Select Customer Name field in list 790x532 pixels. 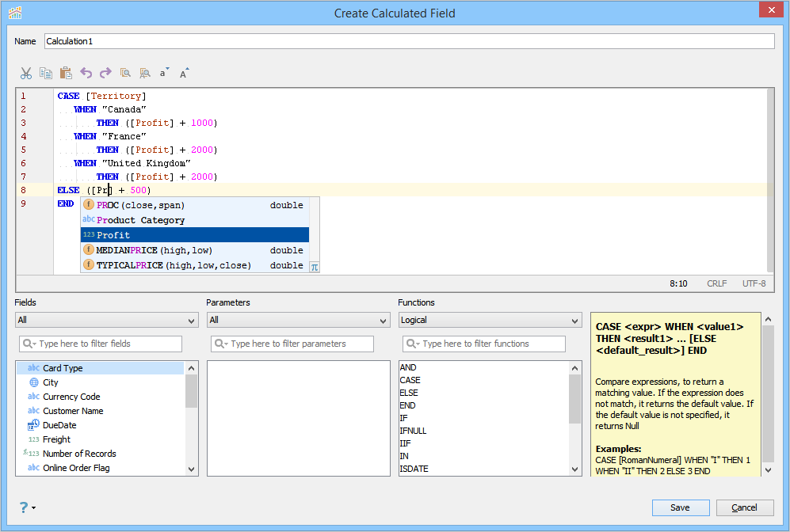pos(73,411)
